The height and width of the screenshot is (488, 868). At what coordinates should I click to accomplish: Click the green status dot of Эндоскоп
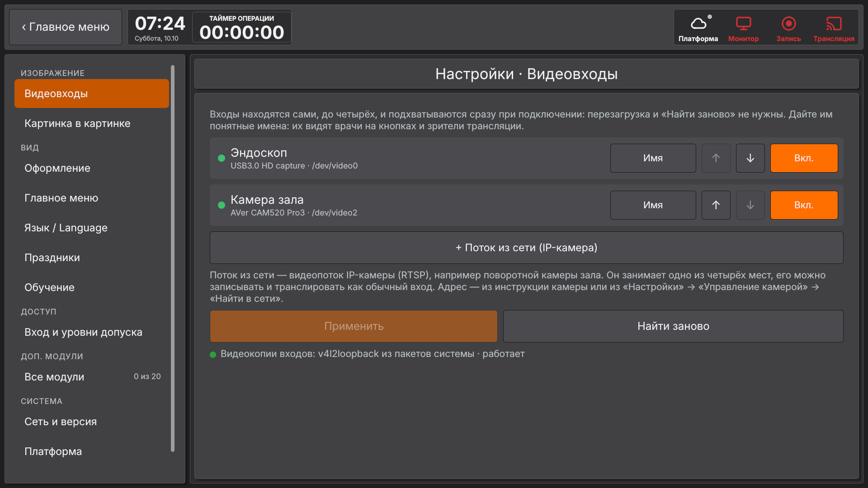point(222,158)
